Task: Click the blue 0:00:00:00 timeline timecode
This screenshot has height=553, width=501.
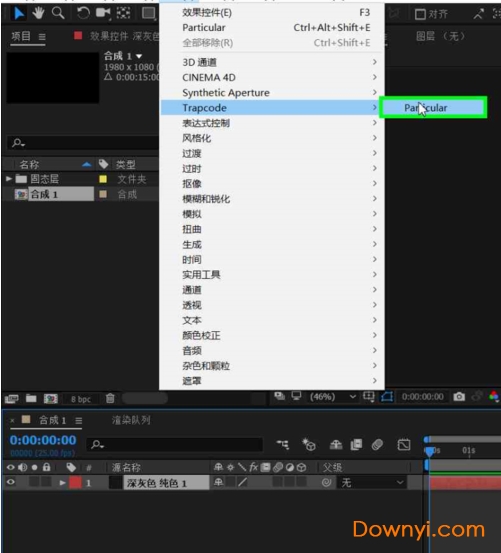Action: (x=43, y=440)
